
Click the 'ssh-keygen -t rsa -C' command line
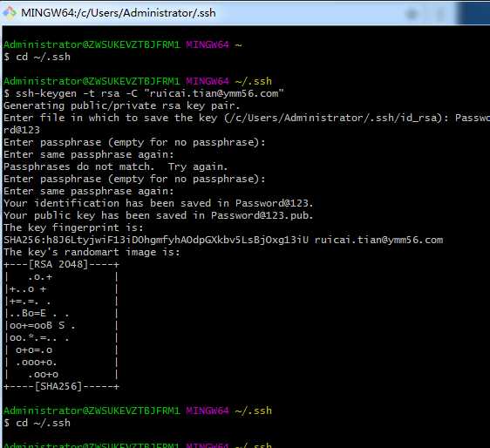tap(144, 93)
